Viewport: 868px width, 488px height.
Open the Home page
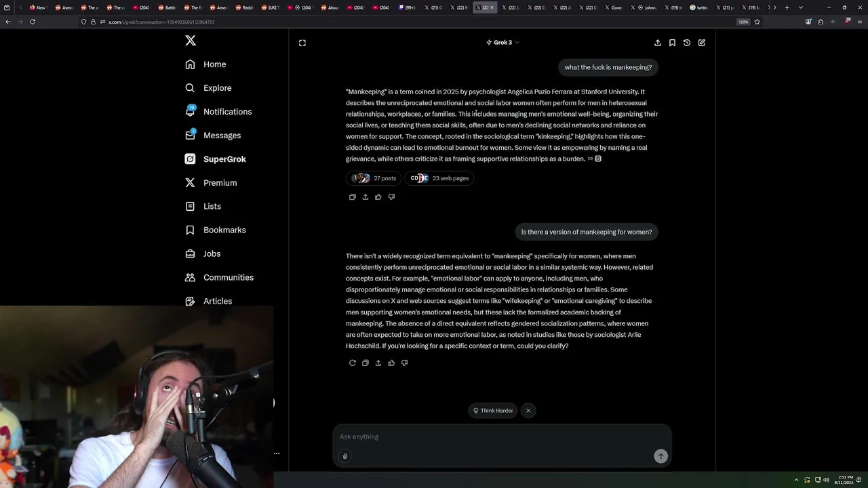[205, 64]
